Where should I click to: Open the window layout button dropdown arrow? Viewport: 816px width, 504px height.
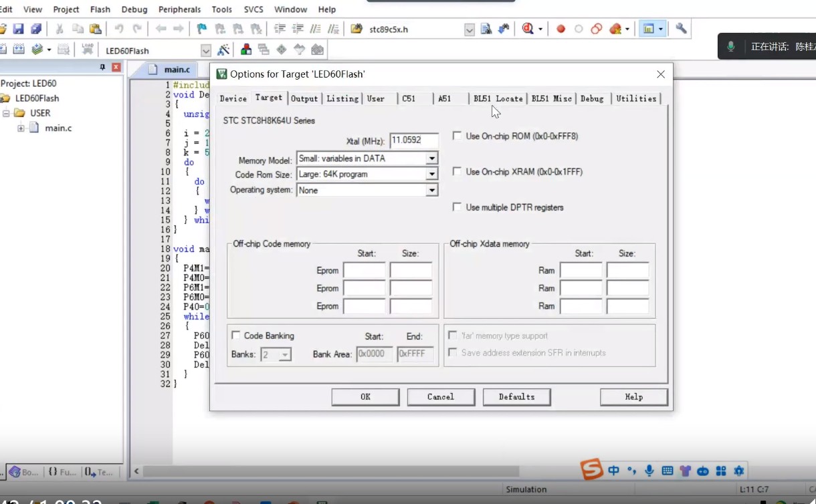pyautogui.click(x=661, y=29)
